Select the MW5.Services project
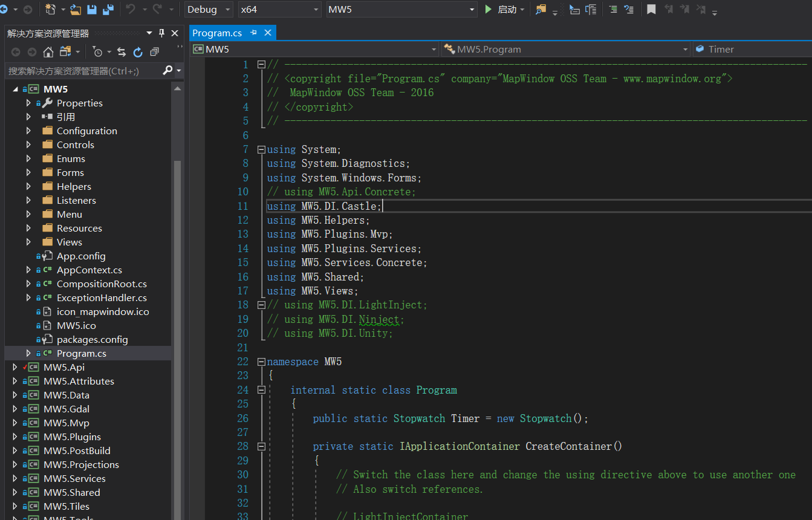Screen dimensions: 812x520 pyautogui.click(x=74, y=478)
